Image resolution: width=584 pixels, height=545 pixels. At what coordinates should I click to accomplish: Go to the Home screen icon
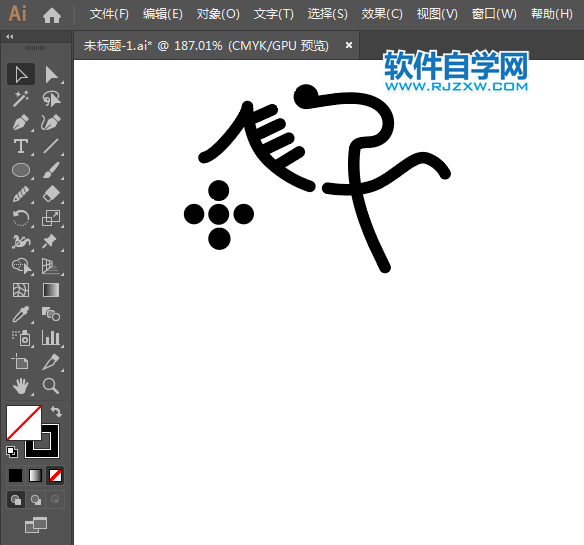click(52, 15)
